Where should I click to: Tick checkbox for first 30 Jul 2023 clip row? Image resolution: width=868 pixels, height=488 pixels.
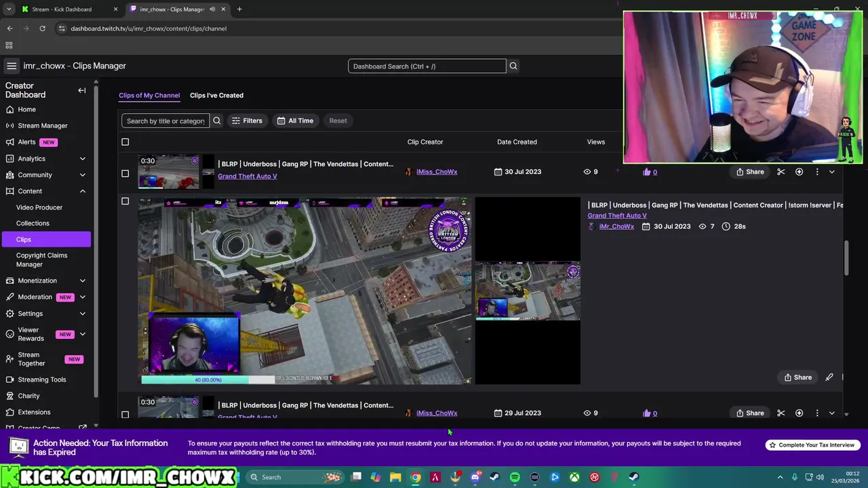pos(125,174)
